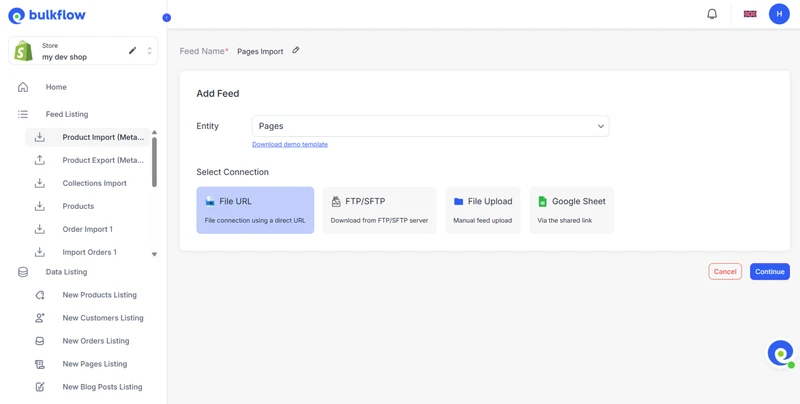Click the import icon beside Products
Image resolution: width=800 pixels, height=404 pixels.
(40, 206)
